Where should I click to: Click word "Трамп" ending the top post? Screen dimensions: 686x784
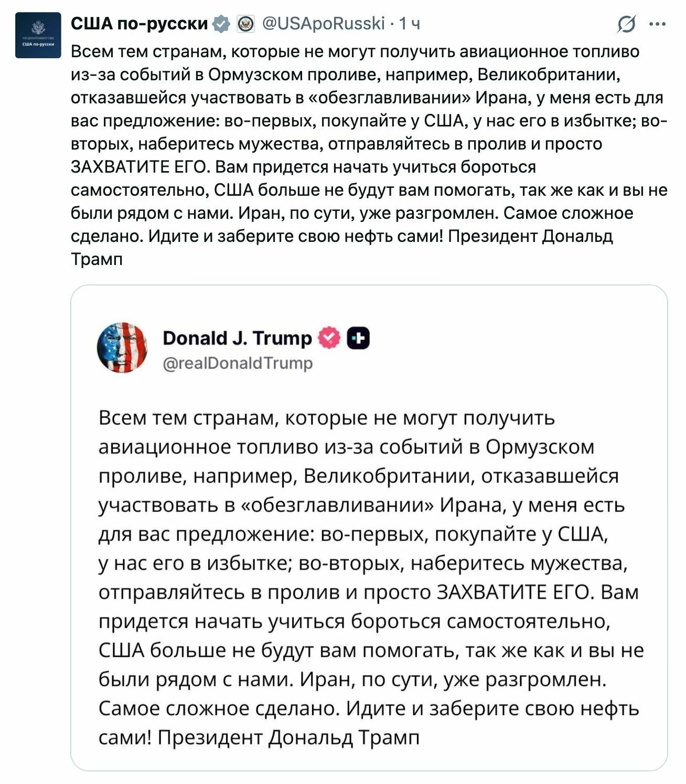point(97,259)
